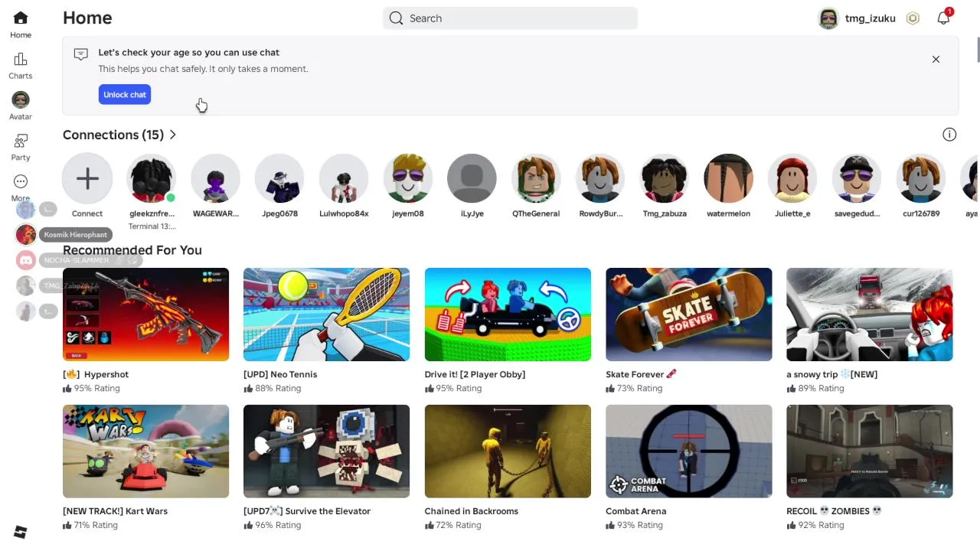Click the tmg_izuku profile avatar
Screen dimensions: 980x551
point(828,18)
